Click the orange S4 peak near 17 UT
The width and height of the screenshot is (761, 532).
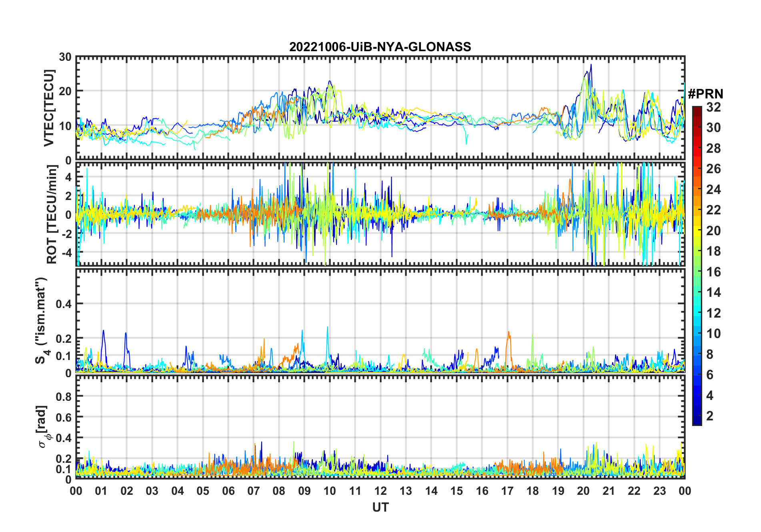pyautogui.click(x=509, y=332)
